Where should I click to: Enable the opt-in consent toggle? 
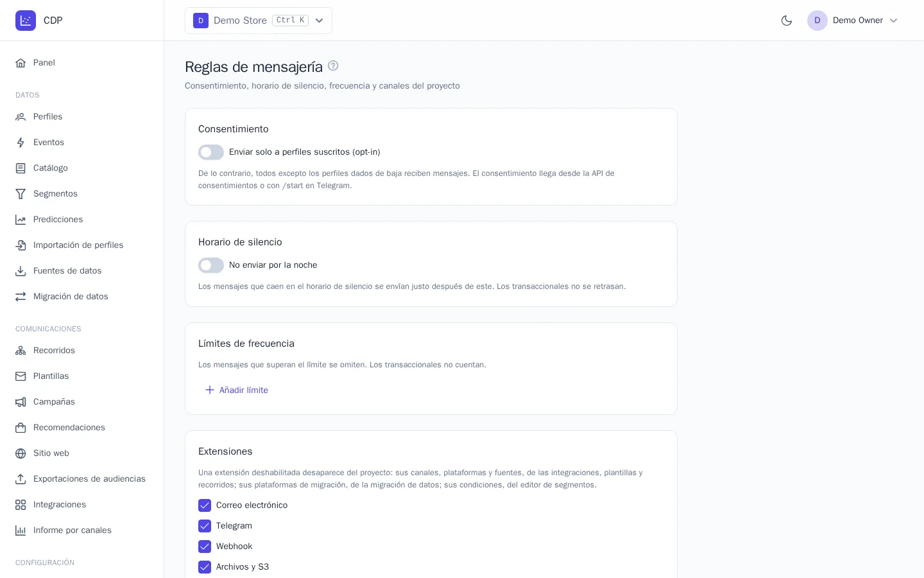(x=211, y=152)
